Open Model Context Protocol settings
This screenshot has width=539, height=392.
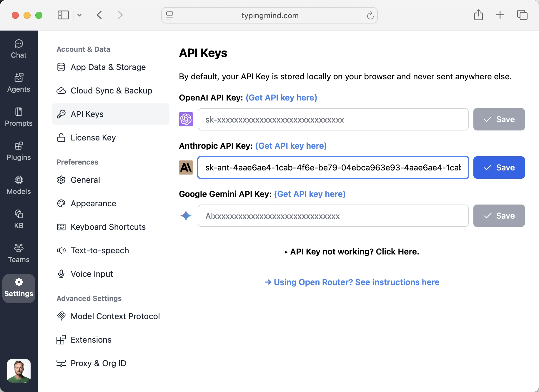point(115,316)
